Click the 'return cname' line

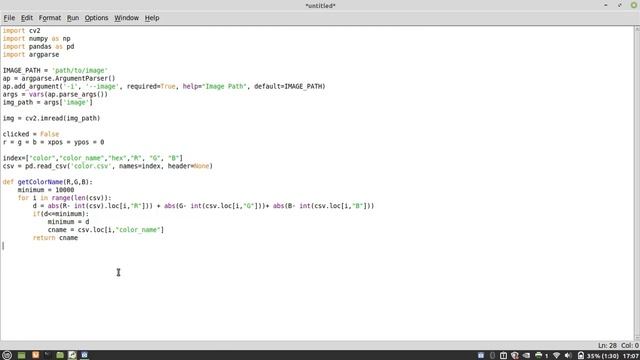click(55, 238)
